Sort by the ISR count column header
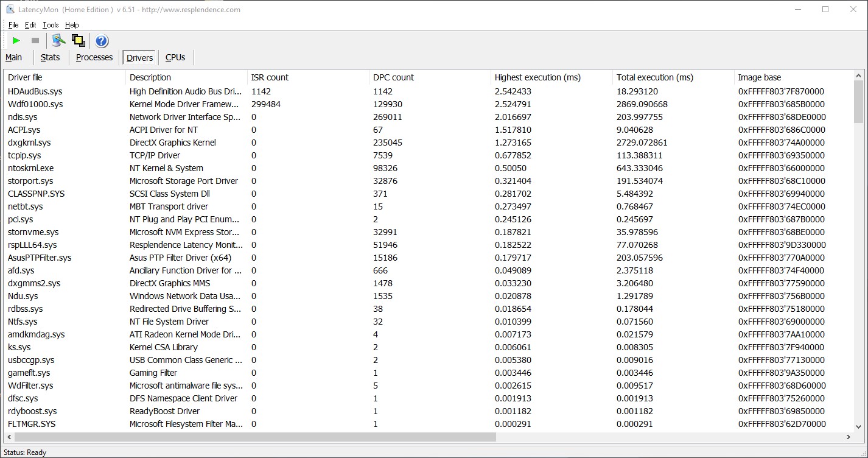Screen dimensions: 868x458 tap(308, 77)
